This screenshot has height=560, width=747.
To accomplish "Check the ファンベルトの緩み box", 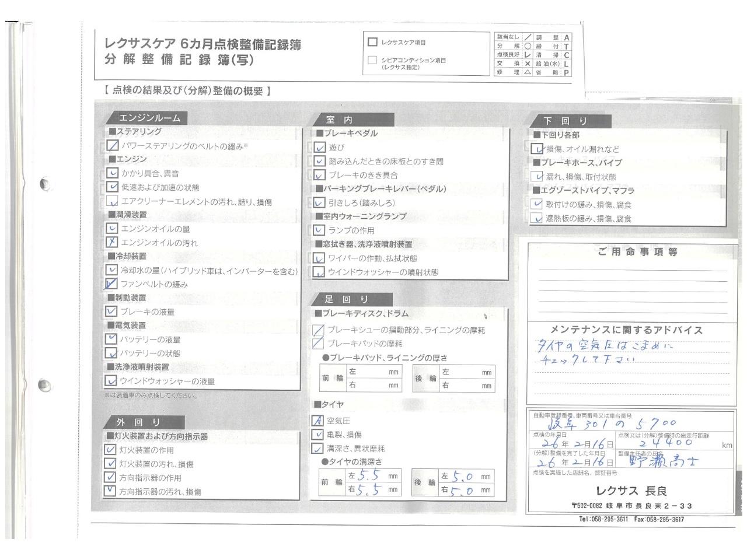I will click(x=111, y=284).
